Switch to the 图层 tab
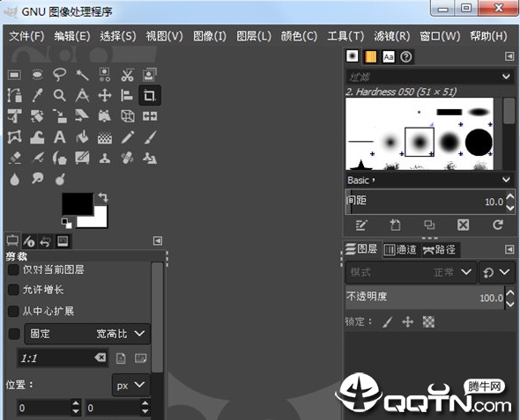The height and width of the screenshot is (420, 520). coord(361,249)
